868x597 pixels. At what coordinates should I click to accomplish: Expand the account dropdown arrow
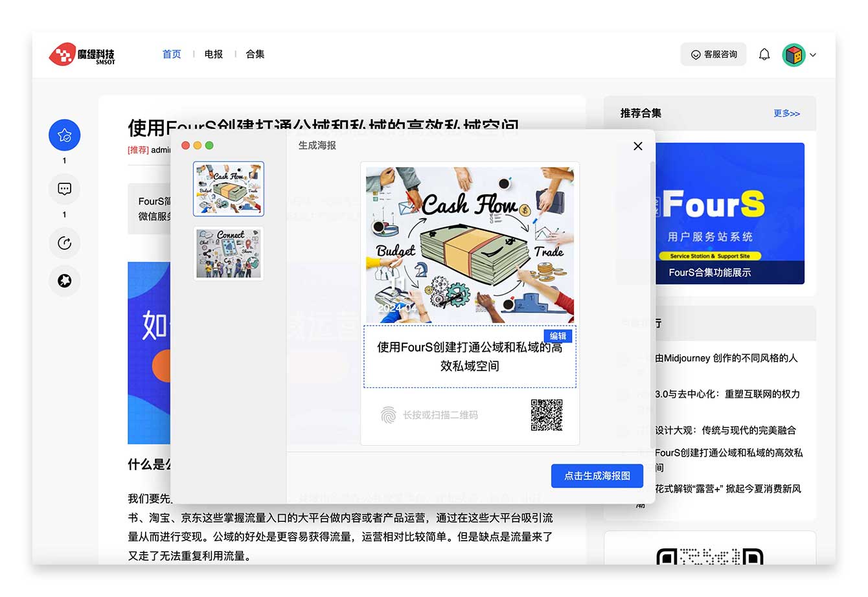coord(813,55)
